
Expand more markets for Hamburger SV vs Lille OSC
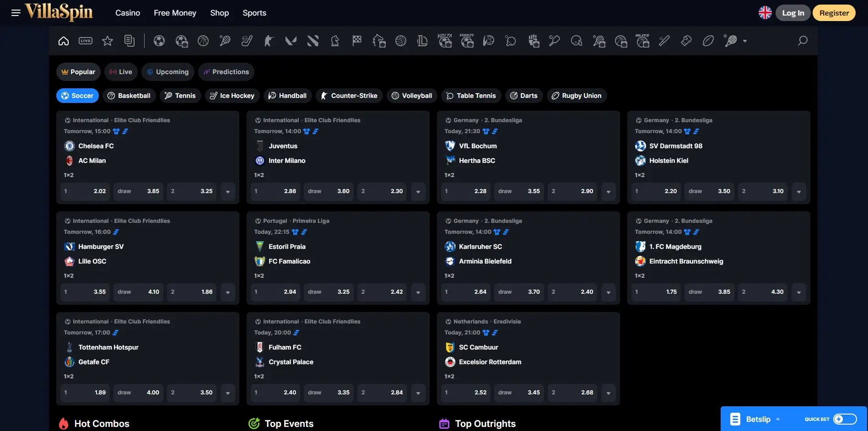point(228,292)
